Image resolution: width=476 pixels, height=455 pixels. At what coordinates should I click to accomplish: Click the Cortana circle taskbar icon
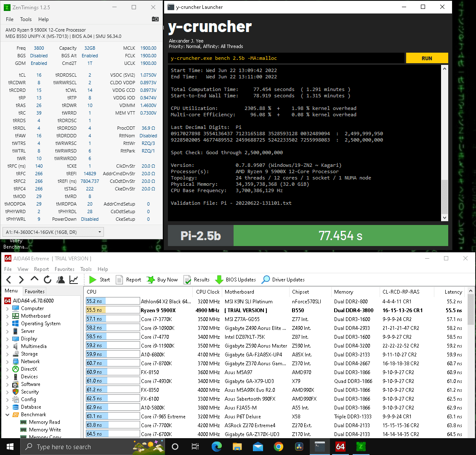(175, 447)
